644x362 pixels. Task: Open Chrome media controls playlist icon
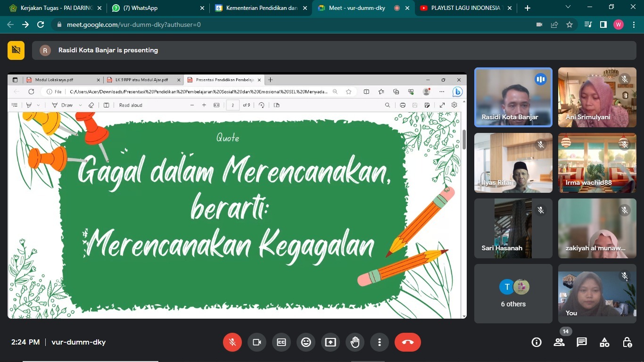tap(588, 25)
